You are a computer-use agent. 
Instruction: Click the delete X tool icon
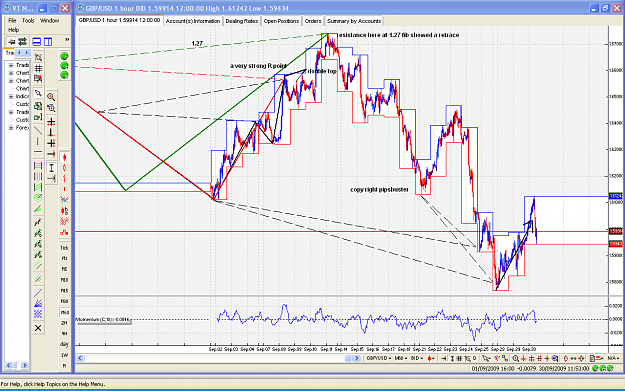pyautogui.click(x=38, y=328)
